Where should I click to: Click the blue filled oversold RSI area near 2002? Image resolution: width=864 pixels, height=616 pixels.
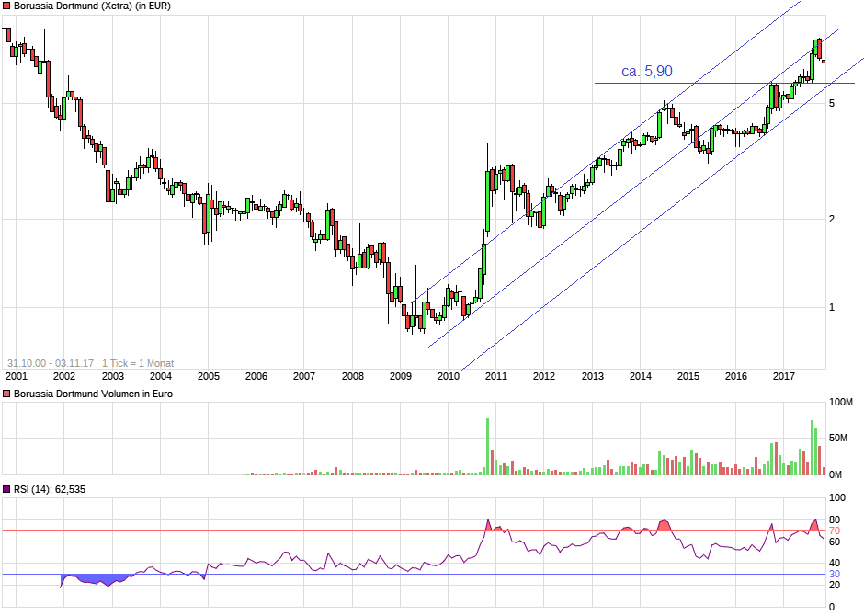(x=97, y=579)
